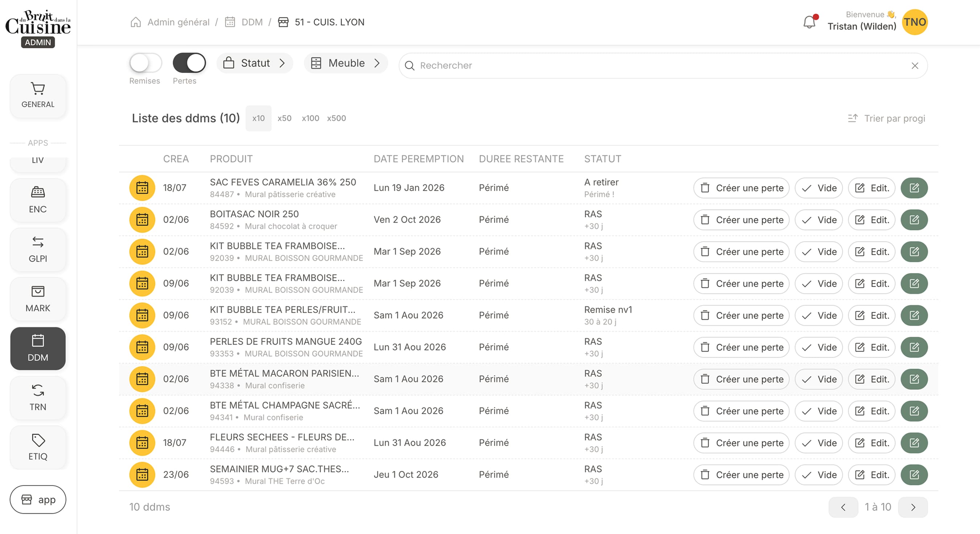Click the green edit icon for SEMAINIER MUG+7 row
980x534 pixels.
point(914,474)
